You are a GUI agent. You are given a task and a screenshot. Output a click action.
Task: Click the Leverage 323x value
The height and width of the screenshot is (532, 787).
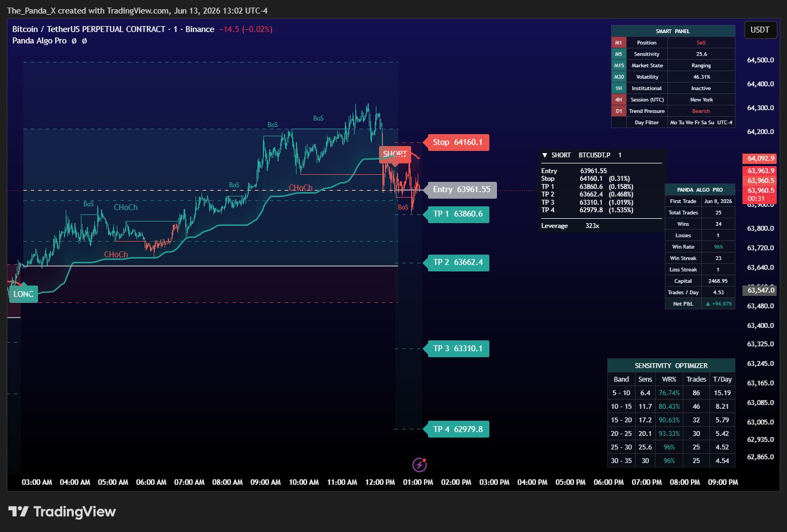click(592, 226)
